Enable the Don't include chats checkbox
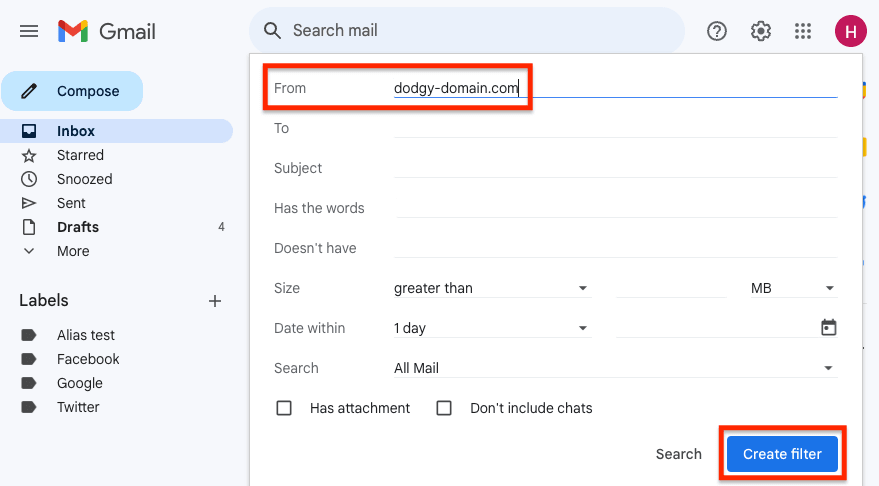The image size is (879, 486). pos(444,408)
